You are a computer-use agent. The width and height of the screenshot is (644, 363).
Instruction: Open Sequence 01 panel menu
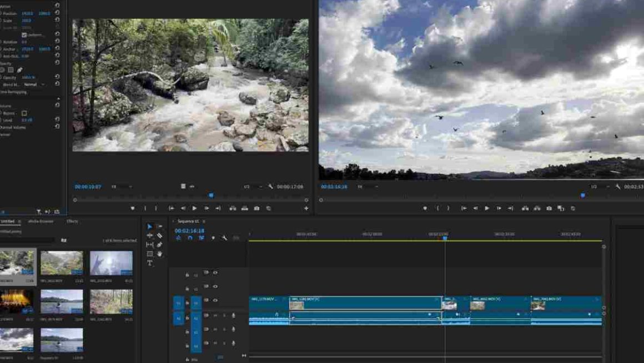204,222
